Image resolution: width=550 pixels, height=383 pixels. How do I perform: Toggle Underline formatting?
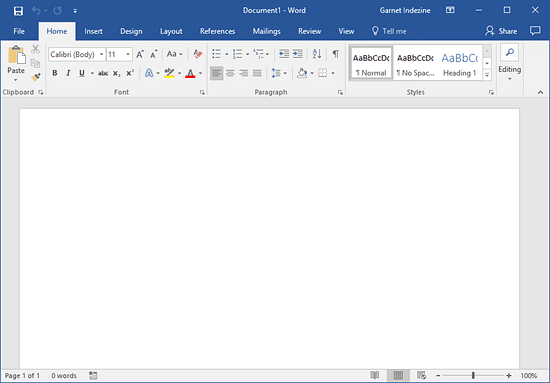pyautogui.click(x=82, y=73)
